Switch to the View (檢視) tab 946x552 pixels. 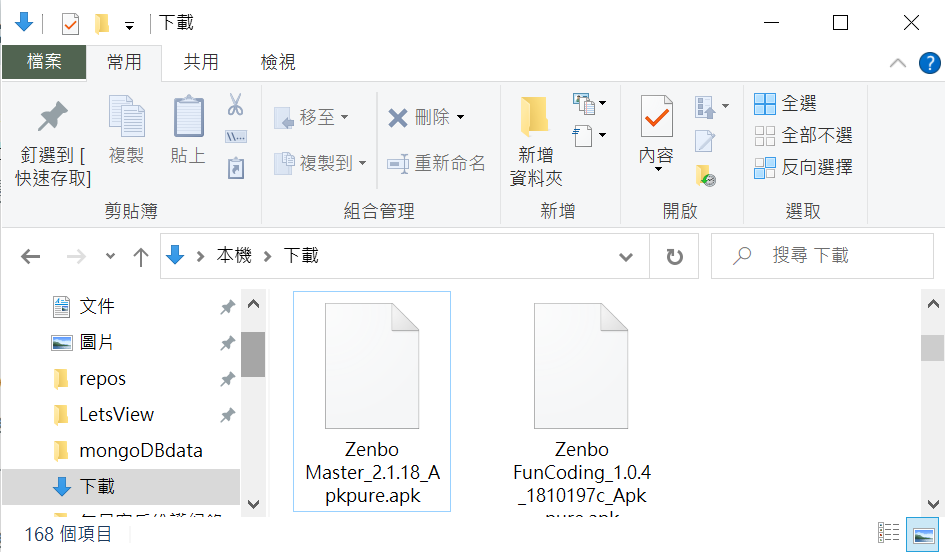[278, 62]
